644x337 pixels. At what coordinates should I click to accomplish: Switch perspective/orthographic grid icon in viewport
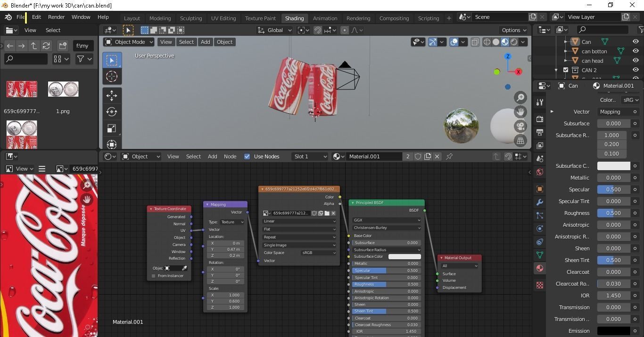pos(520,140)
